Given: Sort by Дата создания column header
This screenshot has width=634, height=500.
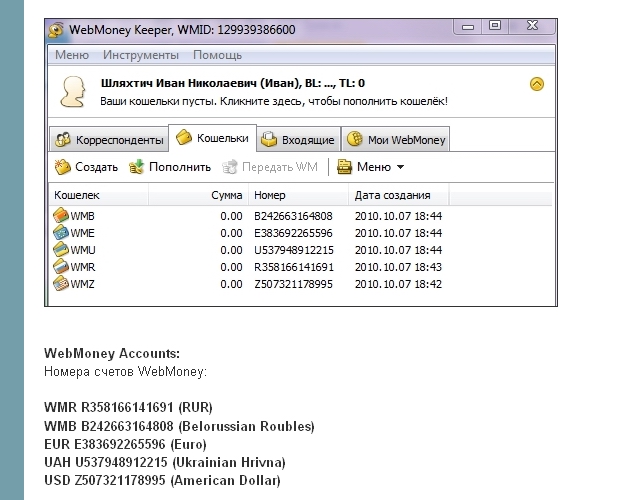Looking at the screenshot, I should tap(392, 195).
